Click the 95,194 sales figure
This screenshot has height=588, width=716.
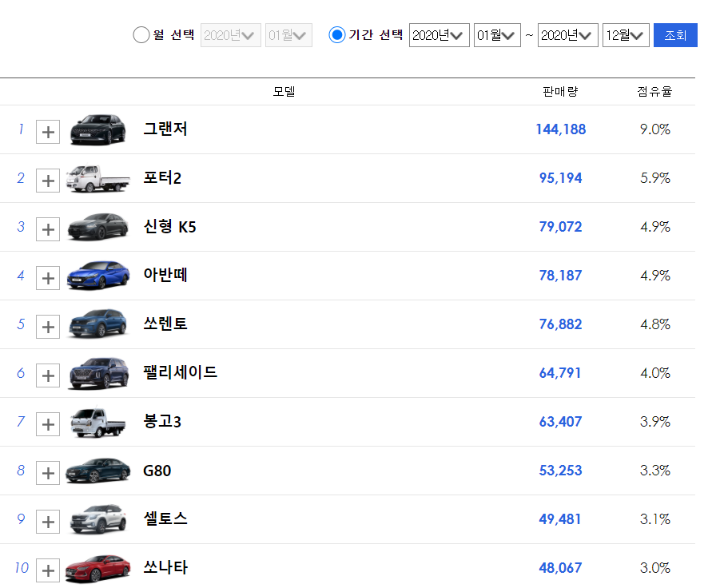tap(561, 178)
